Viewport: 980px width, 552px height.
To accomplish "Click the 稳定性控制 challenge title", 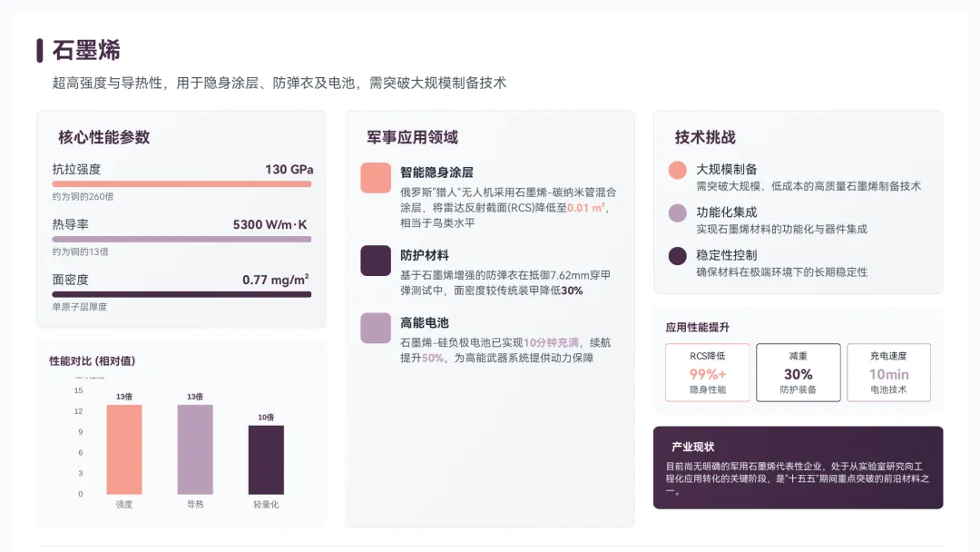I will tap(727, 255).
